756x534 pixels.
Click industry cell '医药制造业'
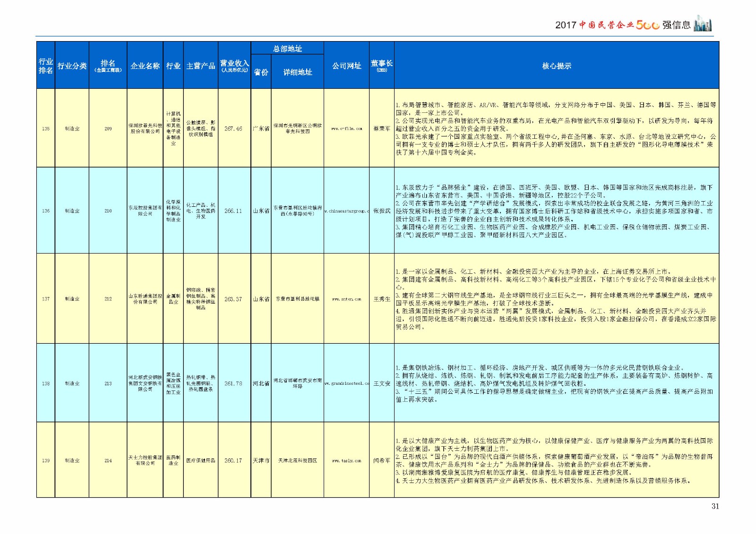tap(173, 460)
